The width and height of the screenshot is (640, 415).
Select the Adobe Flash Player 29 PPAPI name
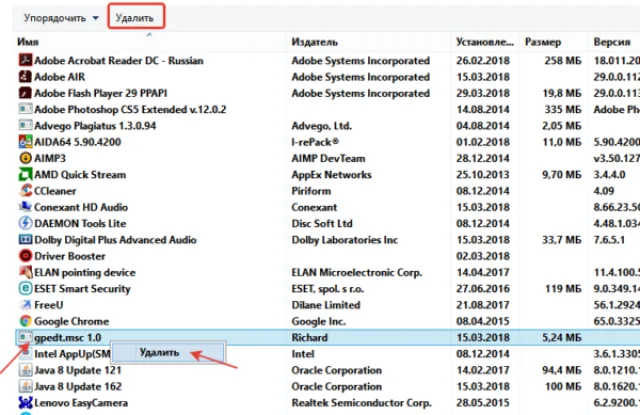pos(101,93)
